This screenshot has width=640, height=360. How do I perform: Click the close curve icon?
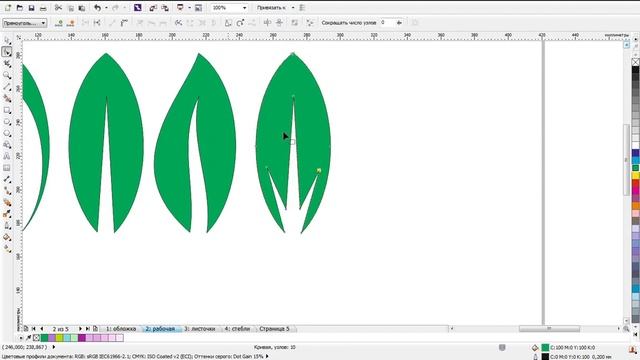tap(213, 23)
